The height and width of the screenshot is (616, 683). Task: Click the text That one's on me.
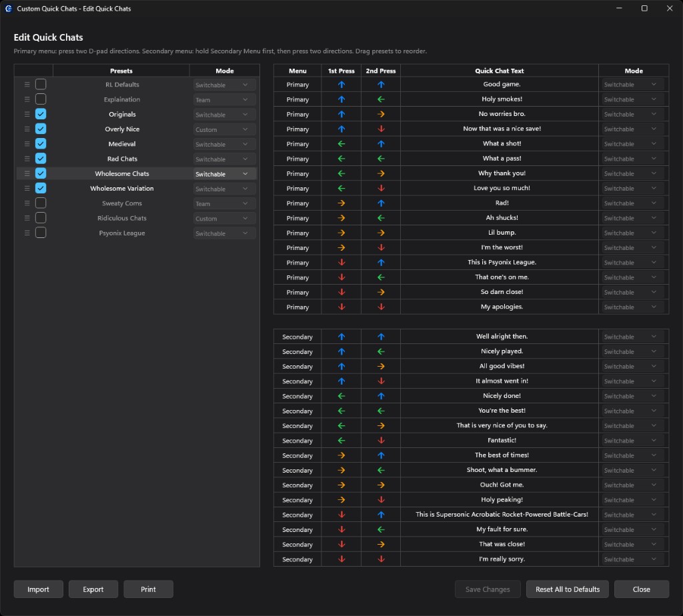pyautogui.click(x=502, y=277)
